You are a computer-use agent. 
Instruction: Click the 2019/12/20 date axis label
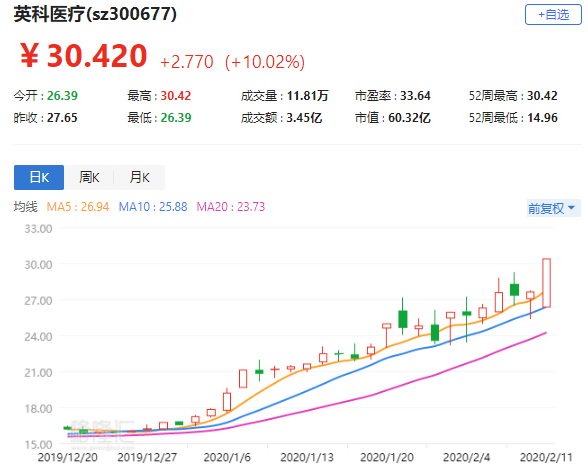(68, 458)
